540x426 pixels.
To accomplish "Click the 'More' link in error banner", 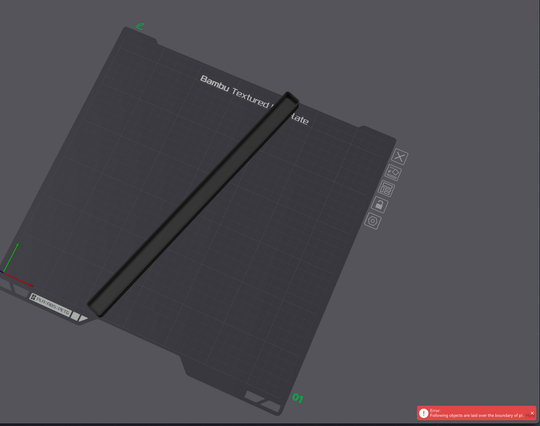I will pos(530,416).
